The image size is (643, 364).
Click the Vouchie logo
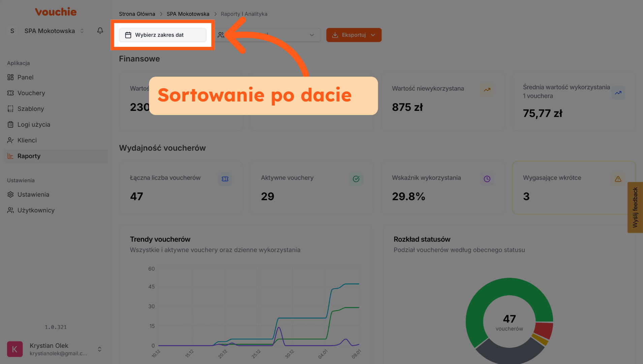pyautogui.click(x=56, y=12)
